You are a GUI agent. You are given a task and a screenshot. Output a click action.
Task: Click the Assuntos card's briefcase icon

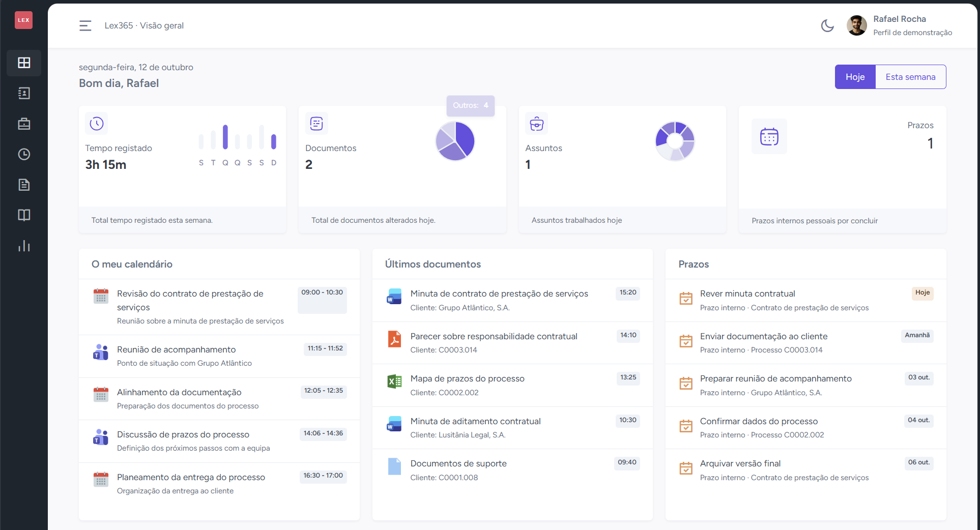click(537, 124)
